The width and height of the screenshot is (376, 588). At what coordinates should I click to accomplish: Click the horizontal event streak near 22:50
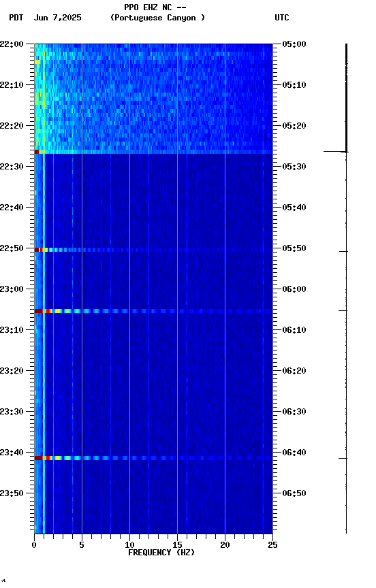[x=153, y=250]
